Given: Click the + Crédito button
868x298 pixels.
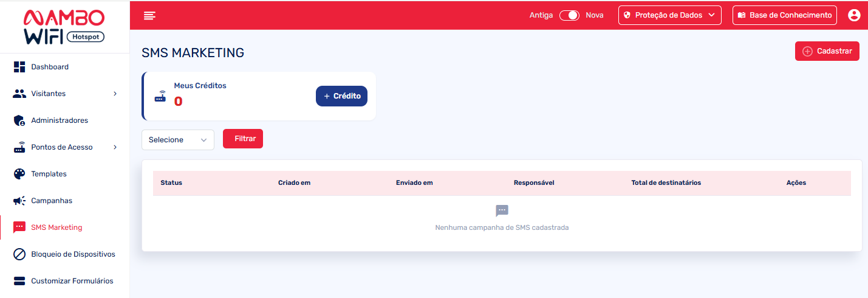Looking at the screenshot, I should [341, 96].
